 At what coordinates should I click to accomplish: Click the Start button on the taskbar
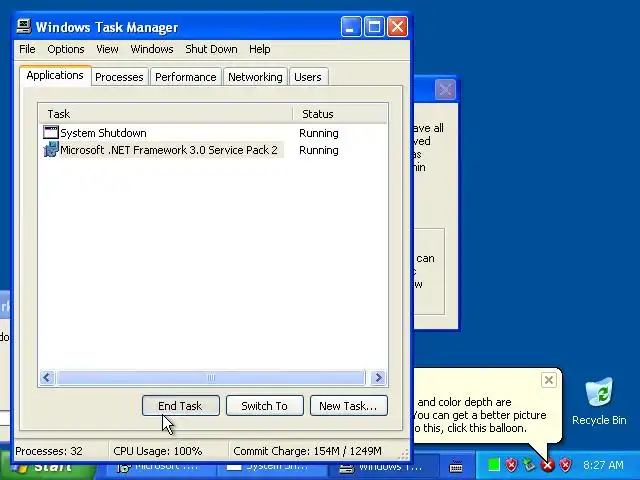pos(48,467)
